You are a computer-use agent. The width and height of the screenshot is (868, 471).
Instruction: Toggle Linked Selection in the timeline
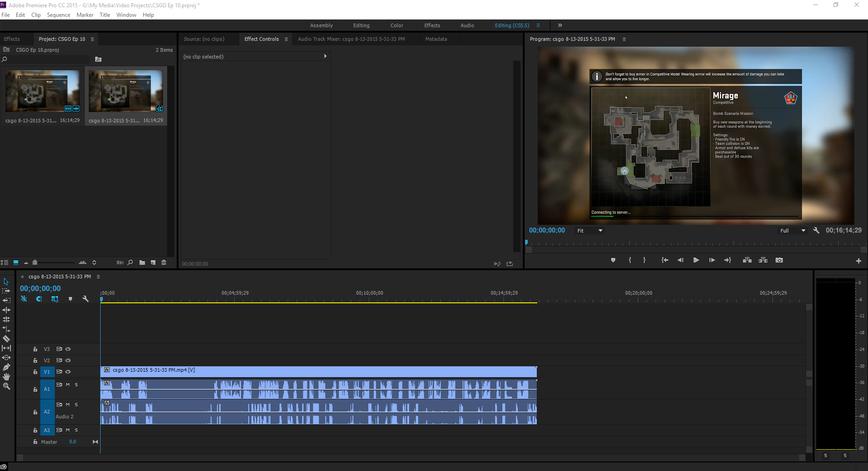pos(55,299)
